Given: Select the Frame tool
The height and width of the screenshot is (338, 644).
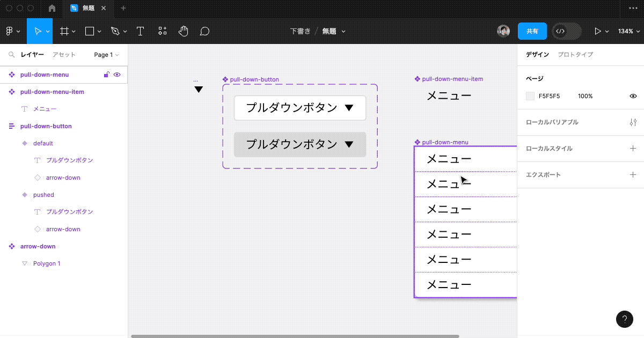Looking at the screenshot, I should 64,31.
